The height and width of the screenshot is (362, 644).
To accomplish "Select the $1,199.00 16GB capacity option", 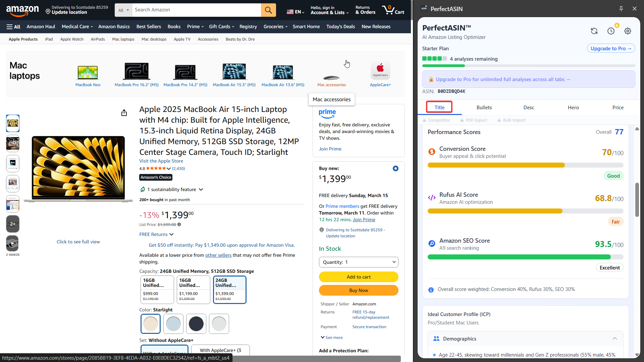I will 193,290.
